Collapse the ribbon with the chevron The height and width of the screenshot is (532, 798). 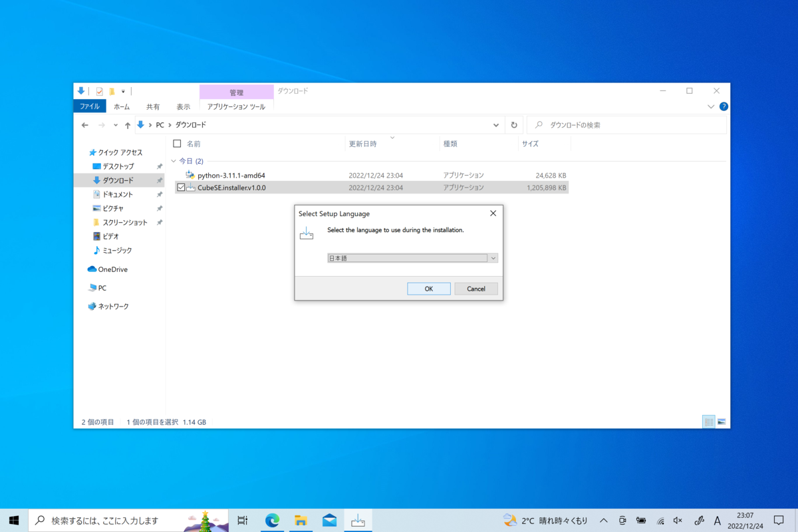click(x=711, y=106)
